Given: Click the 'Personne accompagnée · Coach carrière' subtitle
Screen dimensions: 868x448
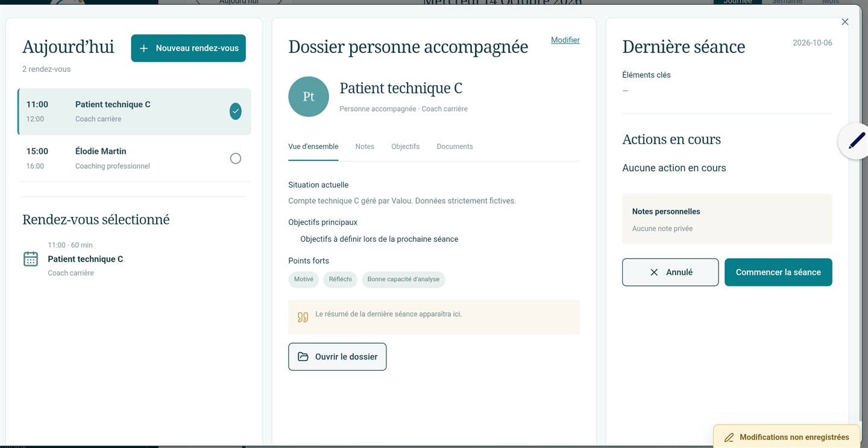Looking at the screenshot, I should pos(403,109).
